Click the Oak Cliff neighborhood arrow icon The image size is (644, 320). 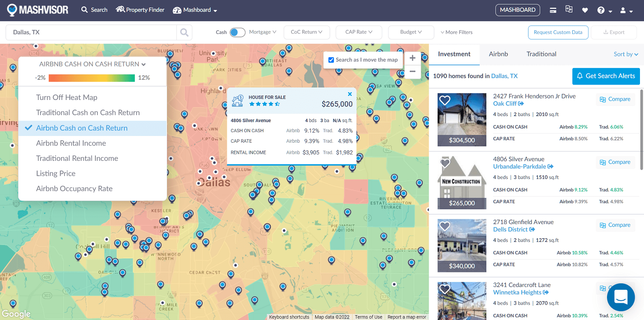521,104
